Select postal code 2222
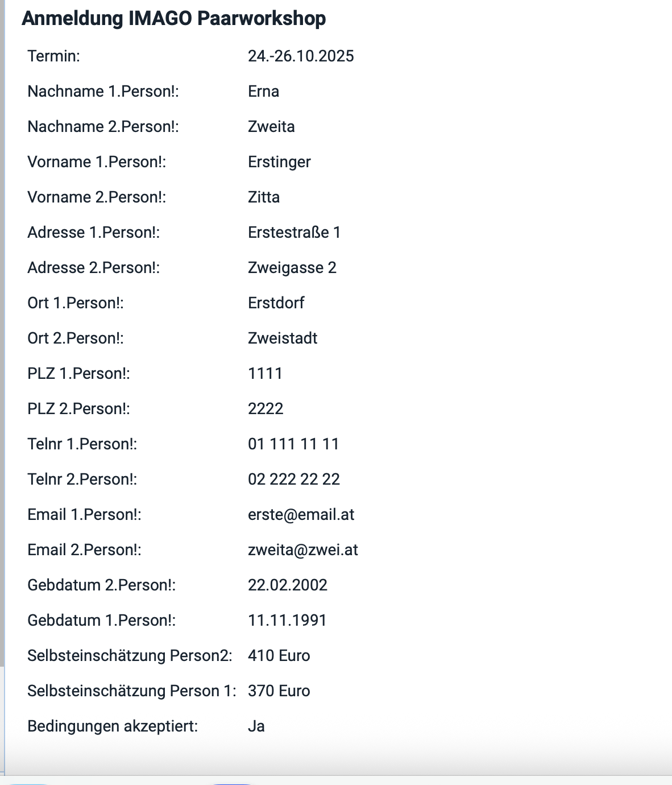672x785 pixels. [266, 408]
